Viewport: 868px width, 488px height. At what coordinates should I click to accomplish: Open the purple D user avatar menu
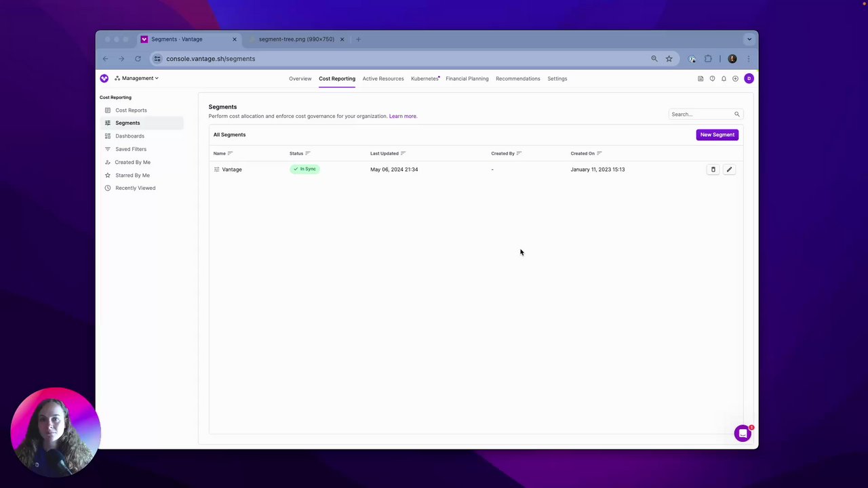pyautogui.click(x=749, y=79)
